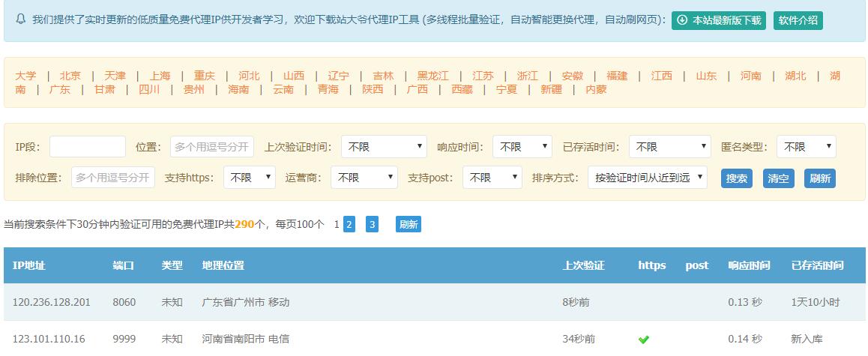Click the 响应时间 column header in table
This screenshot has width=868, height=356.
pyautogui.click(x=749, y=265)
